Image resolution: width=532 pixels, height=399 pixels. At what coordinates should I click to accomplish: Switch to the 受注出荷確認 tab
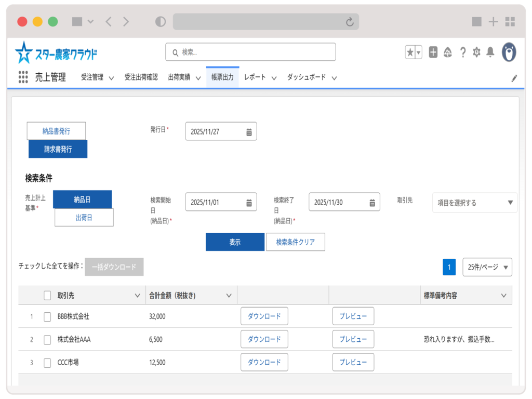pos(141,77)
